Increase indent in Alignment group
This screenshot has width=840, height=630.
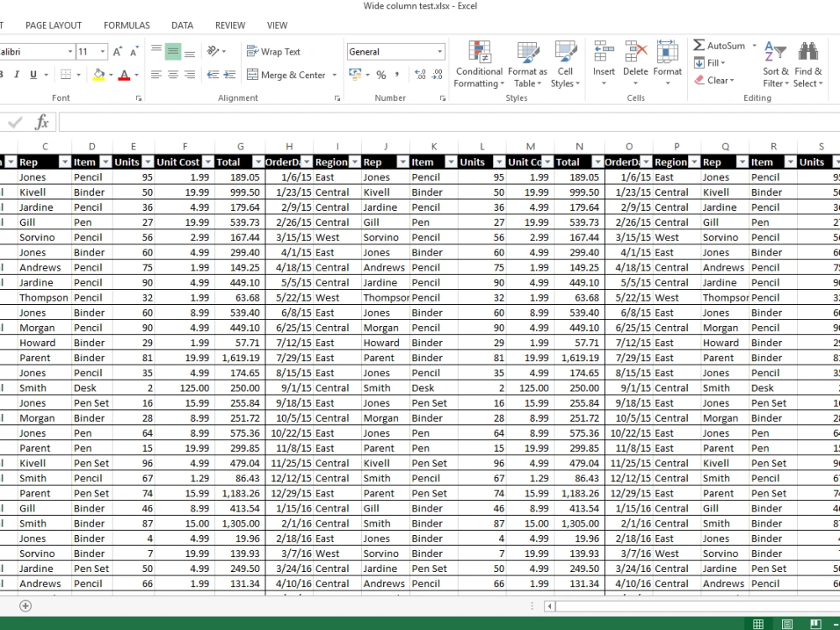point(229,75)
